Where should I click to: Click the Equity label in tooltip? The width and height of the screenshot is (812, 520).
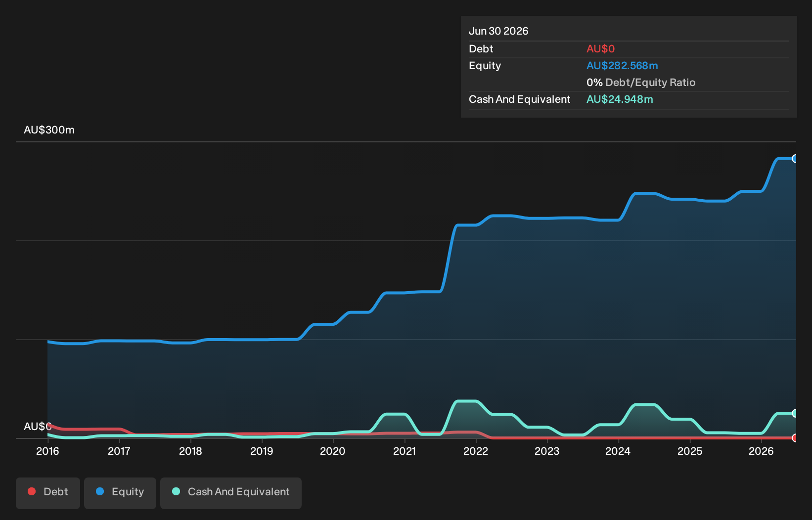coord(485,66)
